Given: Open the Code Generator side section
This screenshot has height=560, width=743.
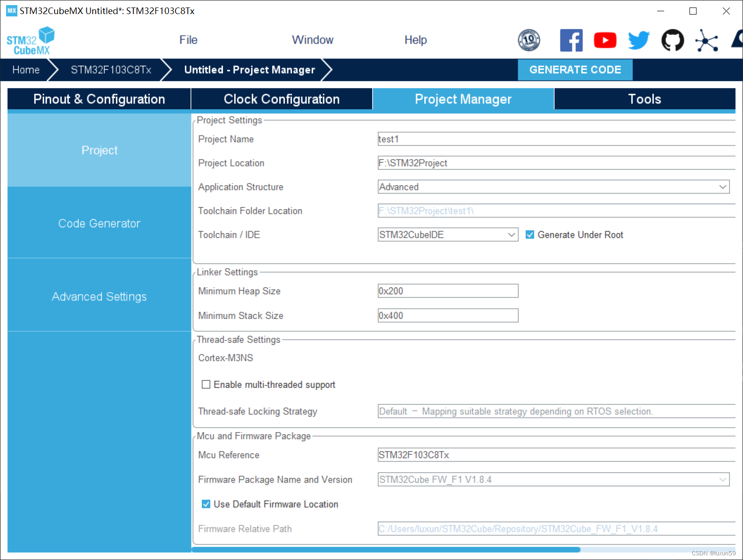Looking at the screenshot, I should click(99, 223).
